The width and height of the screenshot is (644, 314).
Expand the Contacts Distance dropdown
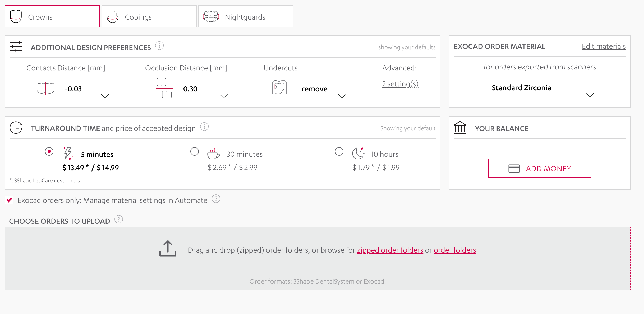point(105,97)
